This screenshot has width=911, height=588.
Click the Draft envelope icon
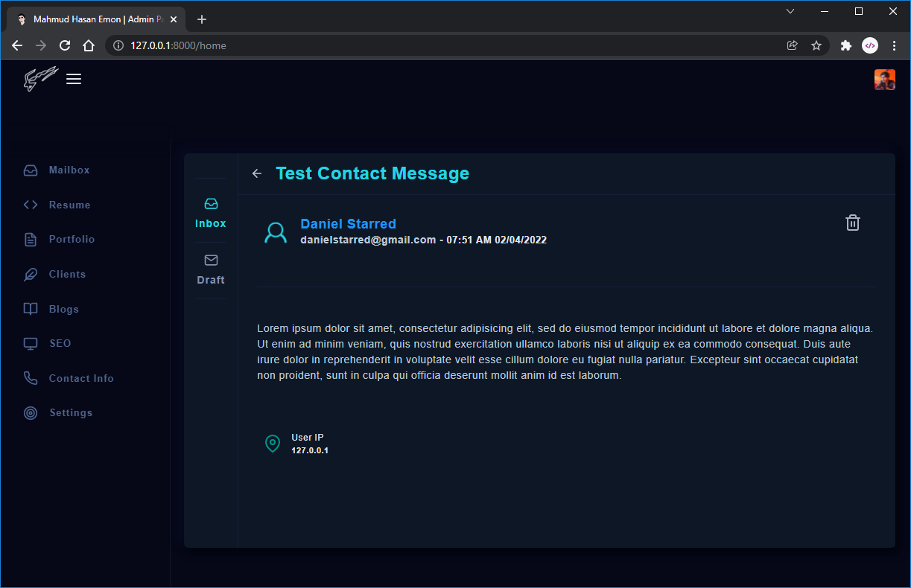(211, 261)
